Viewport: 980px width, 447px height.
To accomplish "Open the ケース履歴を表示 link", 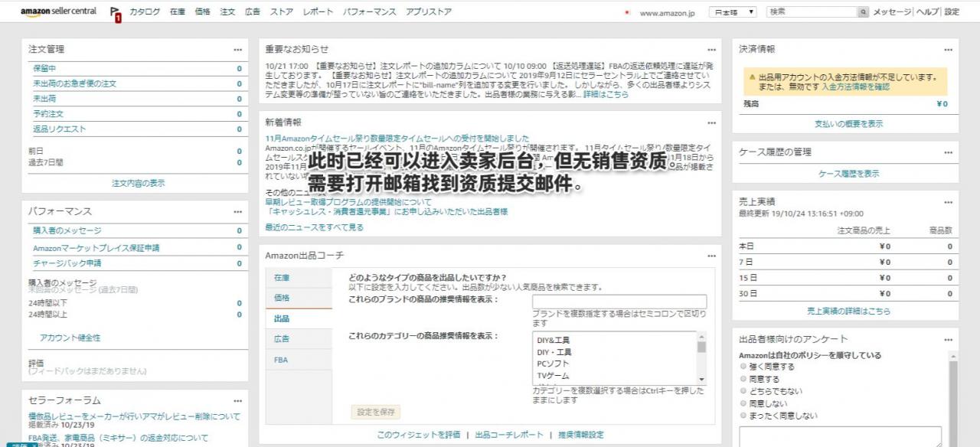I will (x=848, y=175).
